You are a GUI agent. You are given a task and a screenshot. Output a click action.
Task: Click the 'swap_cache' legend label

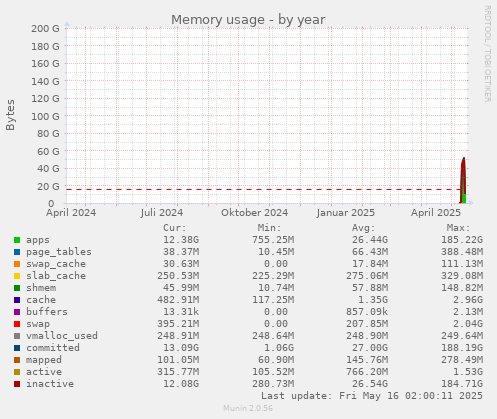click(x=56, y=264)
